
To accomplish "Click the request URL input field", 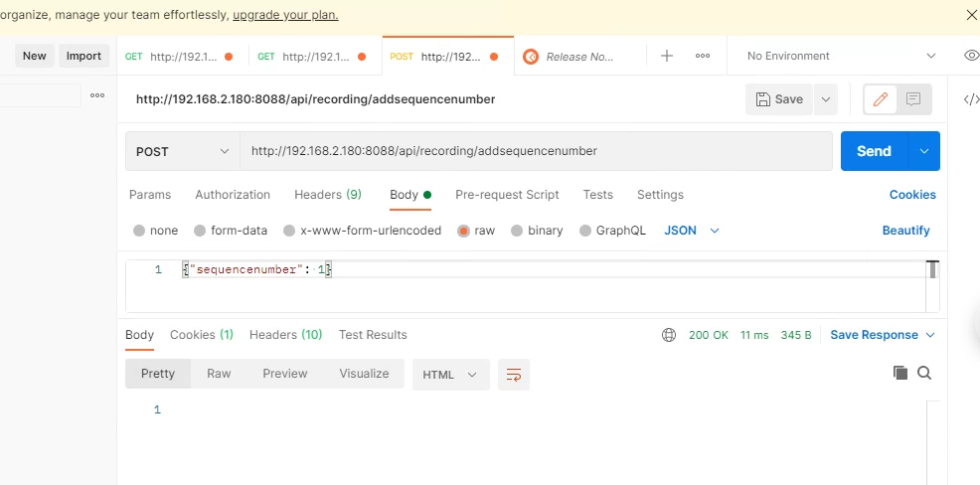I will 535,151.
